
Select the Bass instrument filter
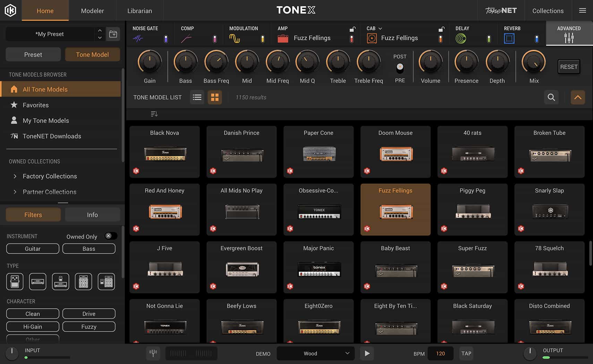click(x=89, y=249)
